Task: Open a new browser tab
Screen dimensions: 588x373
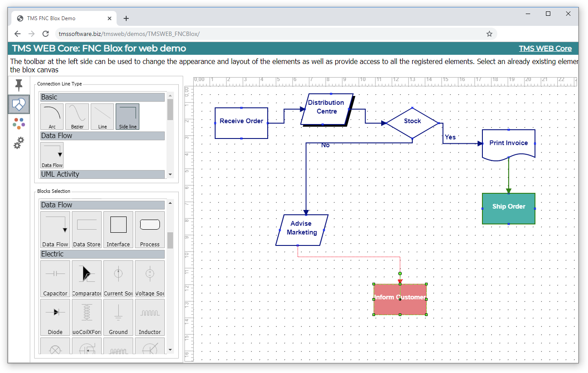Action: [x=126, y=18]
